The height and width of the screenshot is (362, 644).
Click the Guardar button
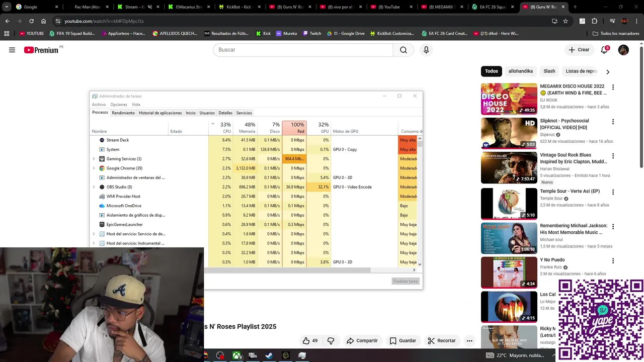coord(403,340)
